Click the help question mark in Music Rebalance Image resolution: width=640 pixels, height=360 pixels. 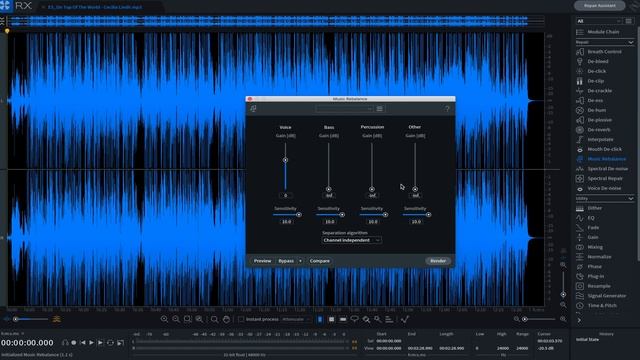coord(447,109)
